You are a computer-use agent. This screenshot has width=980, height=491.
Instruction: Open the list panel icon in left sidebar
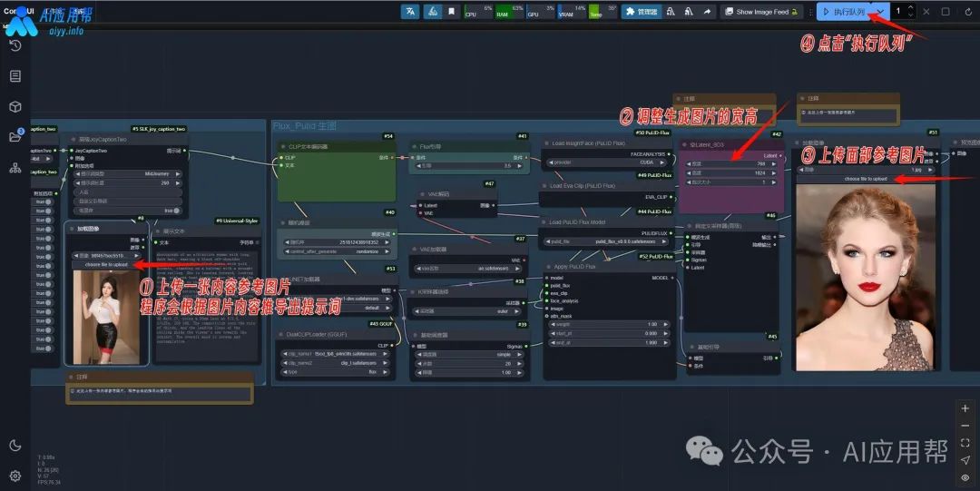[x=15, y=75]
